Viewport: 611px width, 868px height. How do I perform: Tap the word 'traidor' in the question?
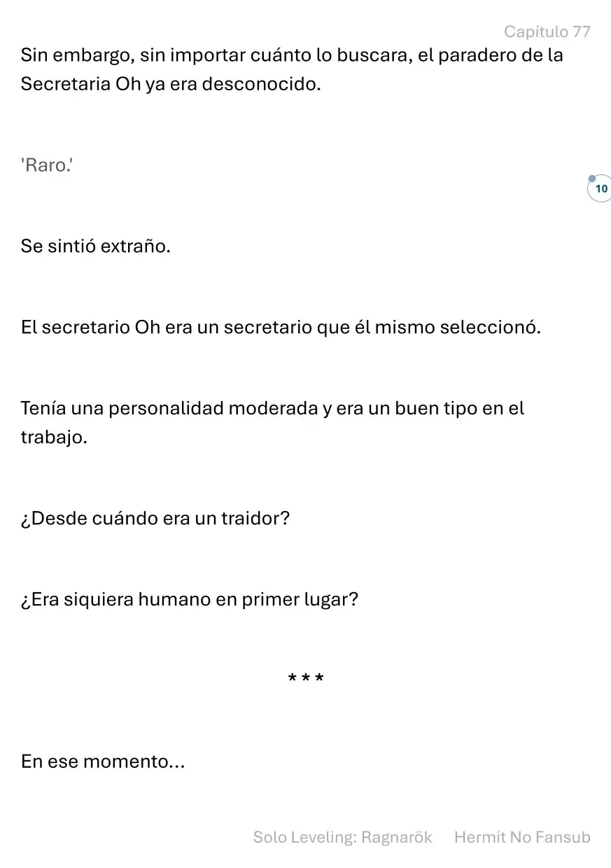pyautogui.click(x=250, y=519)
